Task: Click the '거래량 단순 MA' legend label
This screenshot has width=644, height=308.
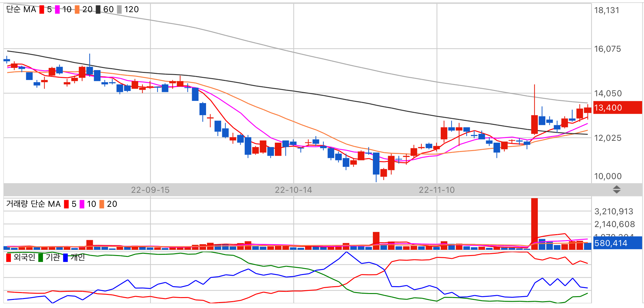Action: click(x=33, y=204)
